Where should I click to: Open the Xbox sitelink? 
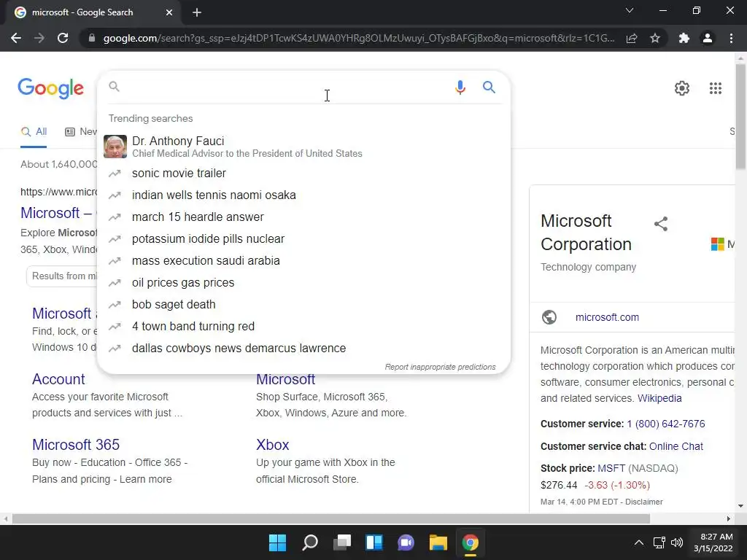tap(273, 445)
